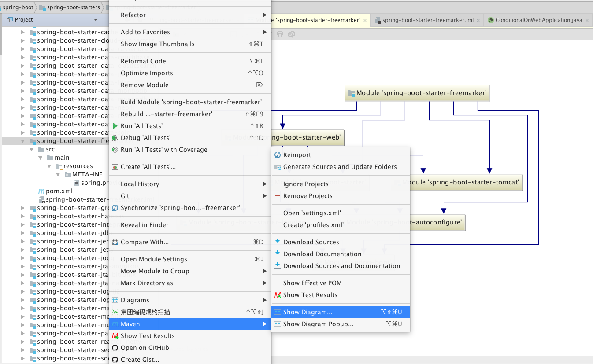This screenshot has height=364, width=593.
Task: Collapse the src folder
Action: pos(32,149)
